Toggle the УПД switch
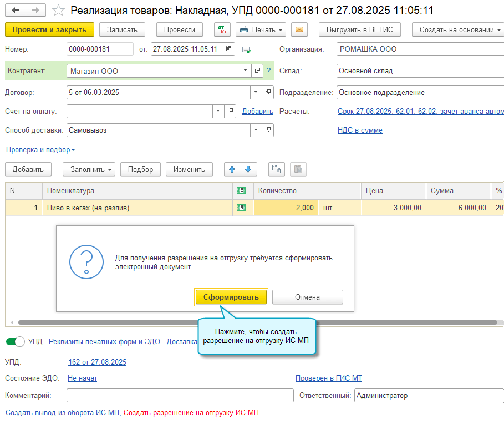The width and height of the screenshot is (504, 424). tap(15, 342)
